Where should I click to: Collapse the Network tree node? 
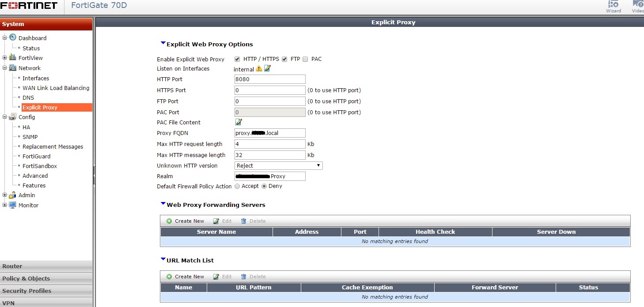[x=5, y=68]
